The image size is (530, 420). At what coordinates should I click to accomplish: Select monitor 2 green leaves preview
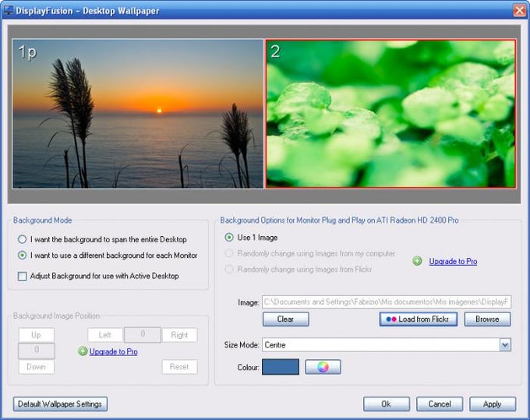[x=390, y=114]
